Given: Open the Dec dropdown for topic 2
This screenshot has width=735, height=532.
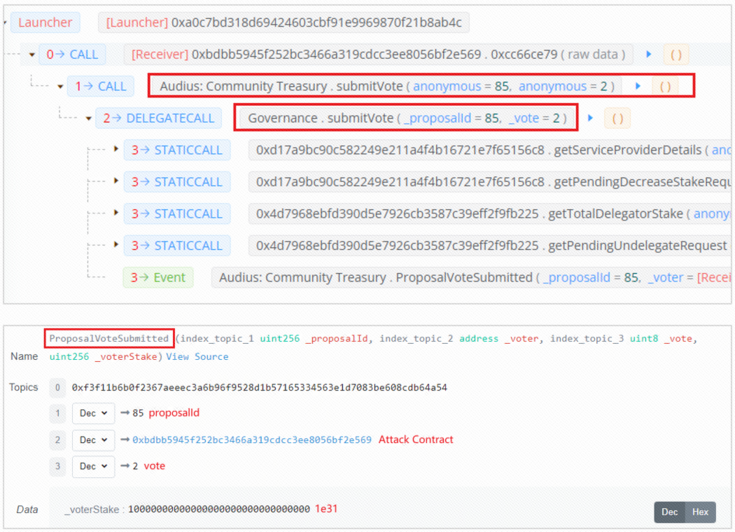Looking at the screenshot, I should coord(93,440).
